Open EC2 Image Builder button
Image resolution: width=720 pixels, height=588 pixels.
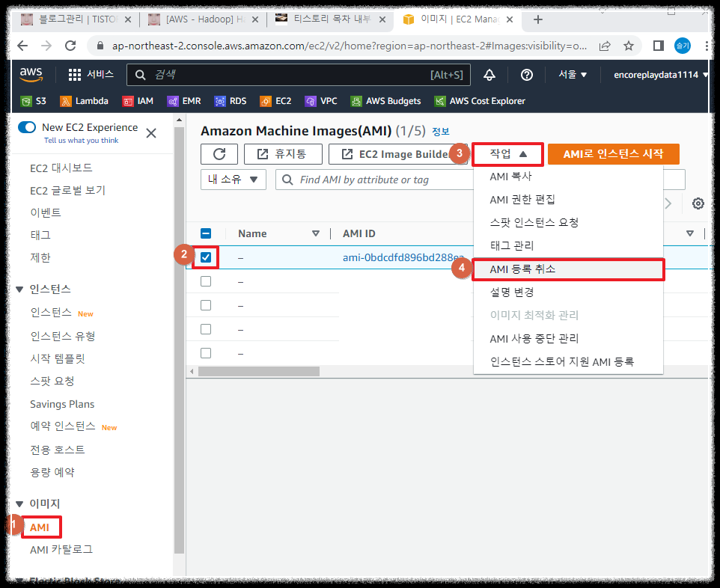click(397, 154)
